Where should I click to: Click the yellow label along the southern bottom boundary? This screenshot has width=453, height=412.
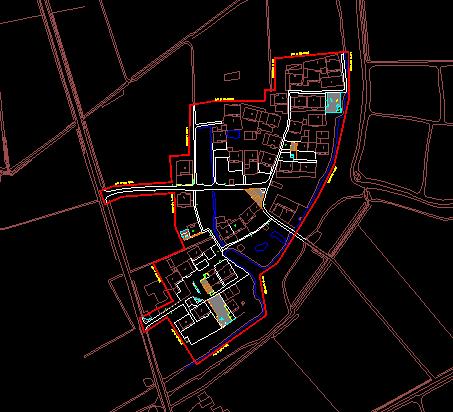(x=221, y=349)
